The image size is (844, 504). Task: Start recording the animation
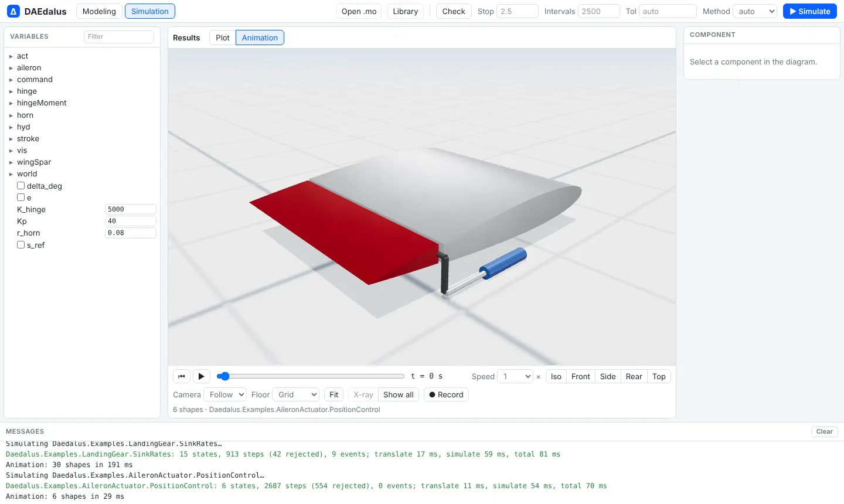[446, 394]
